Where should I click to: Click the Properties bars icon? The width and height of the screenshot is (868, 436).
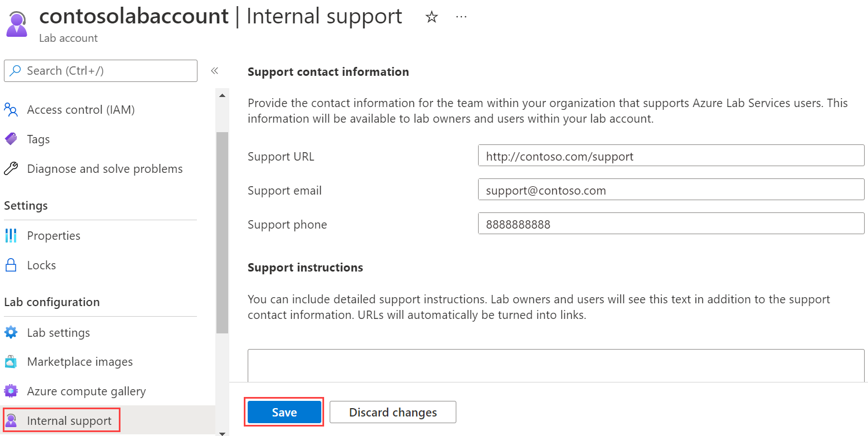11,235
